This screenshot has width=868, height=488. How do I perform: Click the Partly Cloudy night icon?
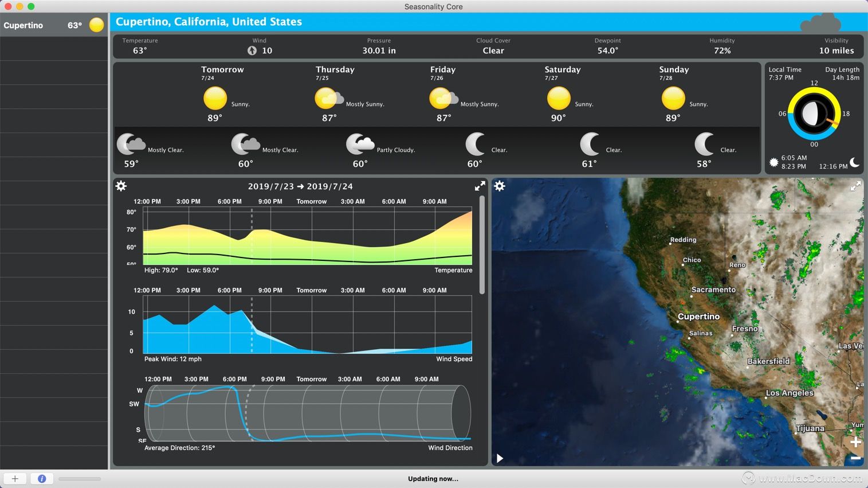(360, 144)
